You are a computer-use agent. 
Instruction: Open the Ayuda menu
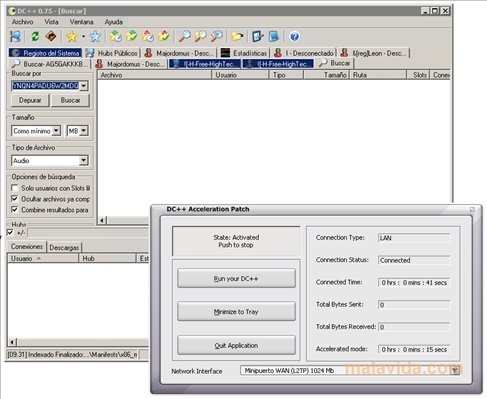coord(114,22)
